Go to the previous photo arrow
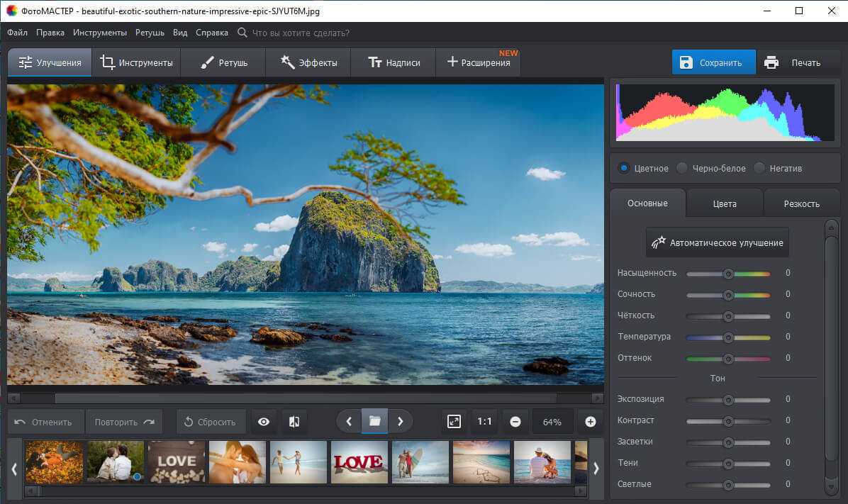Viewport: 848px width, 504px height. pyautogui.click(x=349, y=422)
